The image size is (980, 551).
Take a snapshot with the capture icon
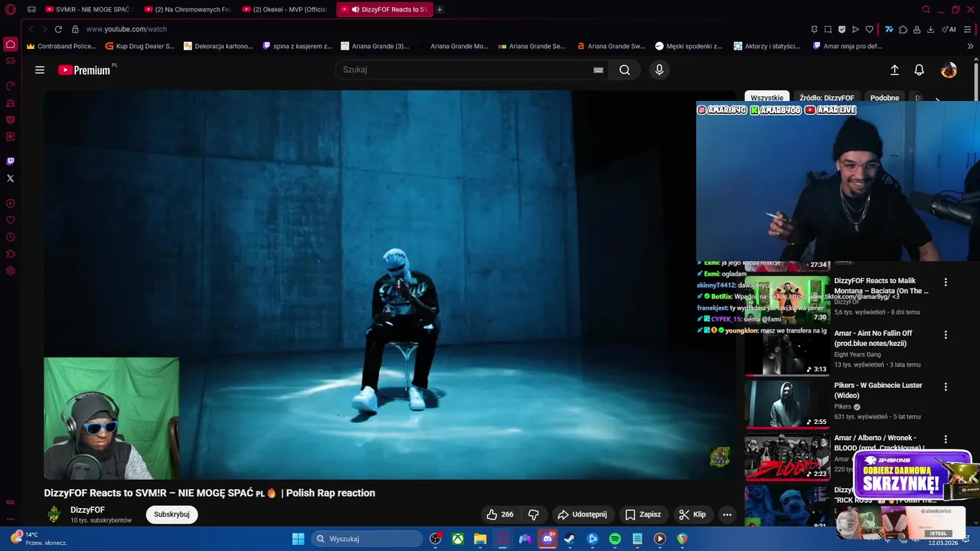tap(828, 29)
